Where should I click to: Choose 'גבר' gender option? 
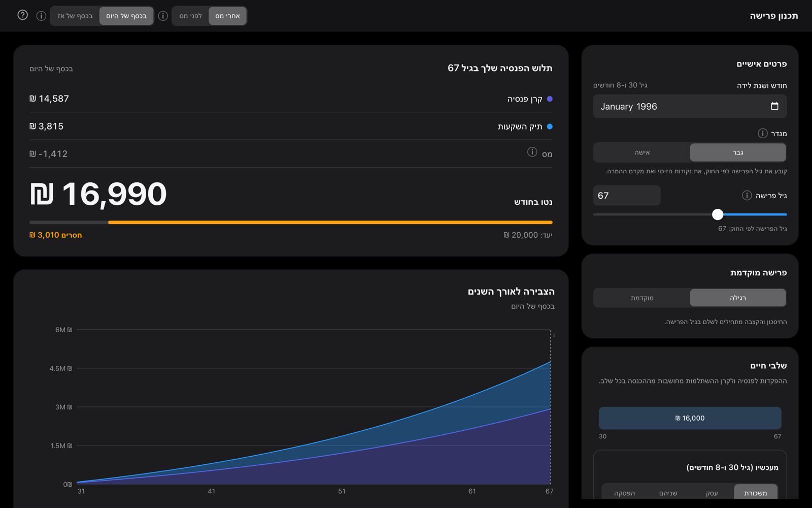pos(738,152)
